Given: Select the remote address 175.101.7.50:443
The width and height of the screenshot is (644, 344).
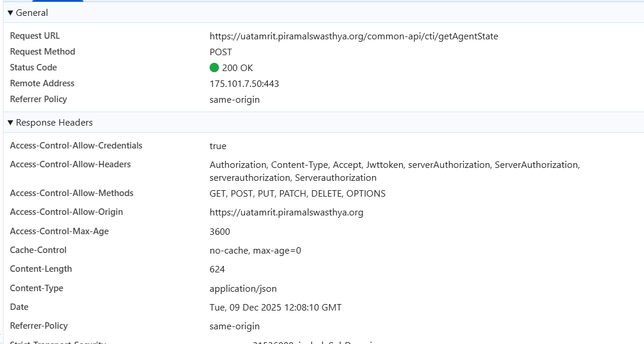Looking at the screenshot, I should [x=244, y=84].
